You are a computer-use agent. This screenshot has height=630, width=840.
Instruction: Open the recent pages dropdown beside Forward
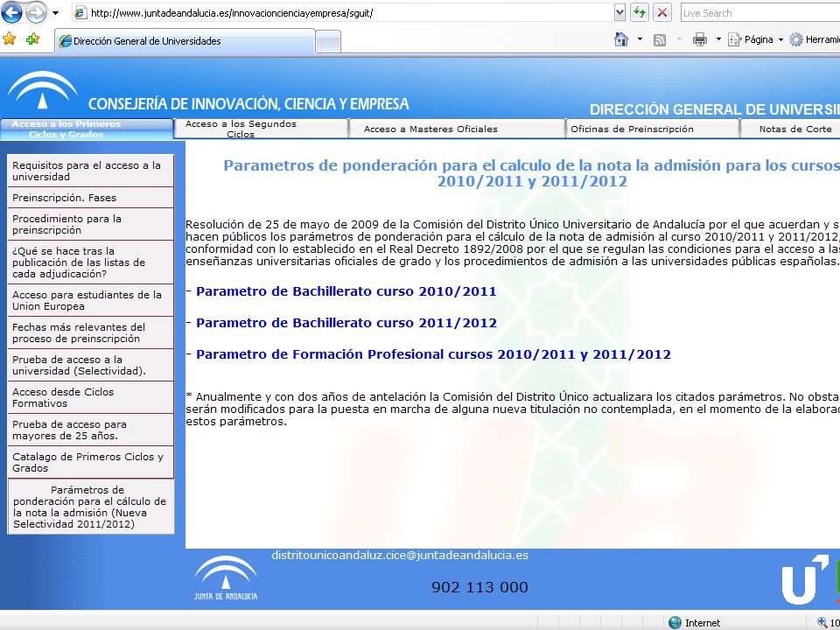click(x=55, y=13)
